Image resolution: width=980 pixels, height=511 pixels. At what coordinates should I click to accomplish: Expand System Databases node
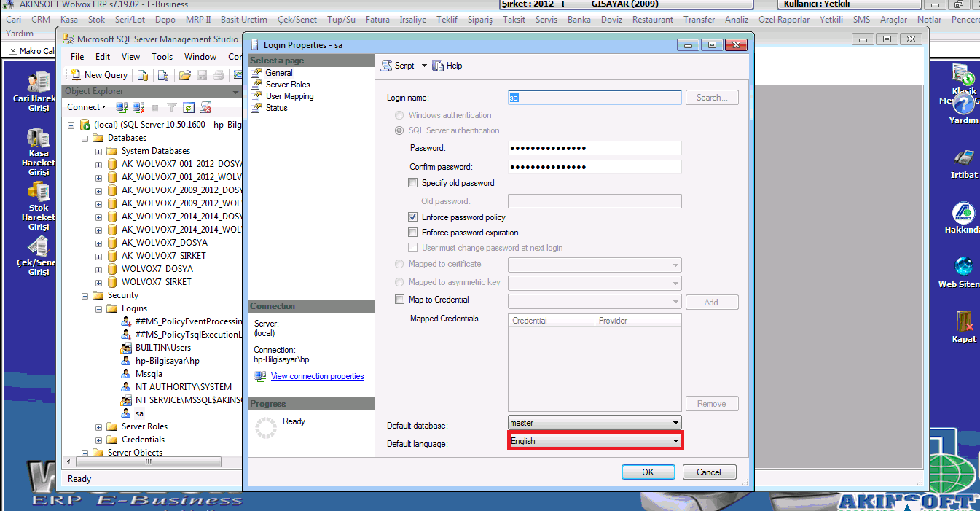tap(98, 151)
